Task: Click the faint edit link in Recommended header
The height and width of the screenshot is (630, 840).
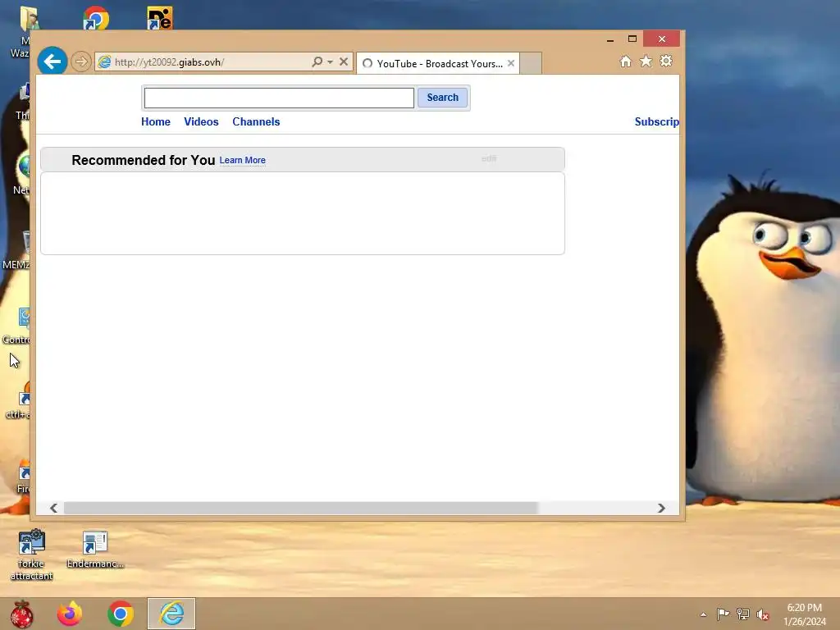Action: coord(489,158)
